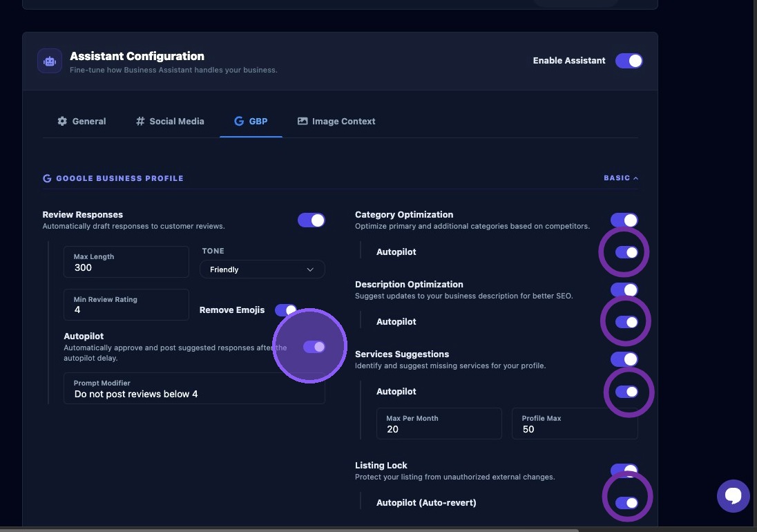
Task: Click the horizontal scrollbar at bottom
Action: click(289, 530)
